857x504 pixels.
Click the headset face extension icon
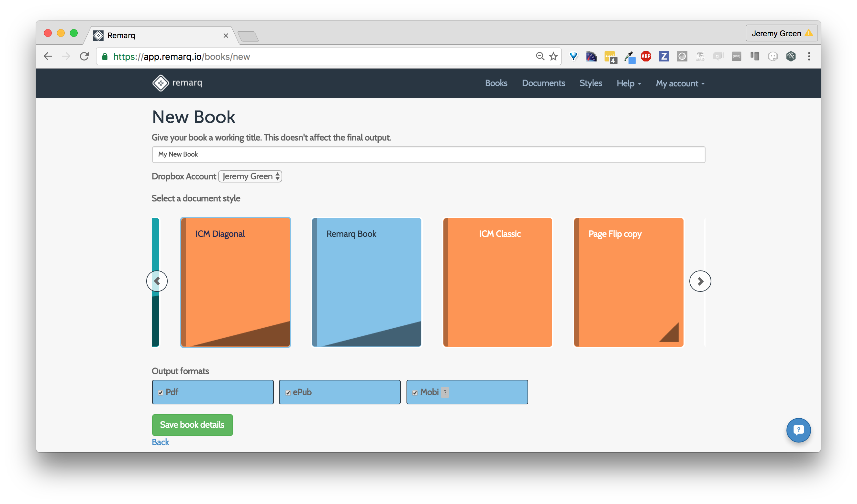click(773, 56)
